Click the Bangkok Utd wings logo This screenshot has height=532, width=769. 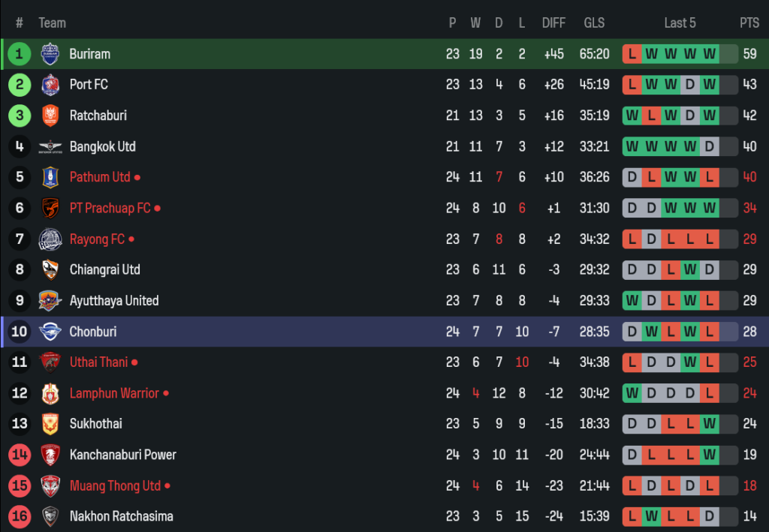click(50, 146)
